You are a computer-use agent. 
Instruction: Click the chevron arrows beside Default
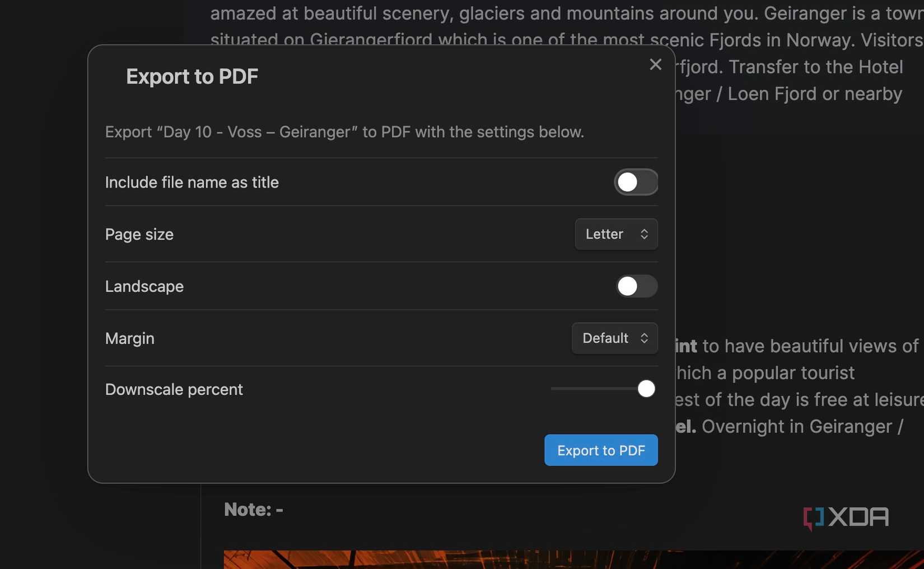644,338
